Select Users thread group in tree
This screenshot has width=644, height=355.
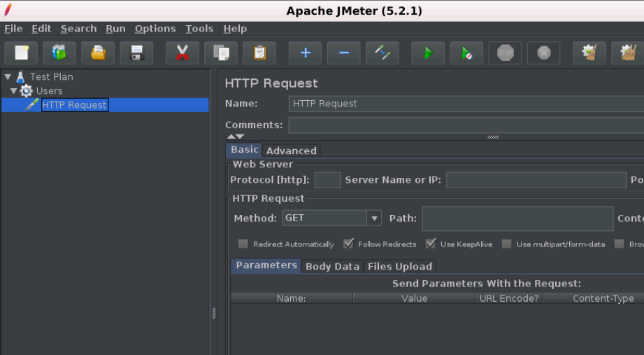coord(49,91)
